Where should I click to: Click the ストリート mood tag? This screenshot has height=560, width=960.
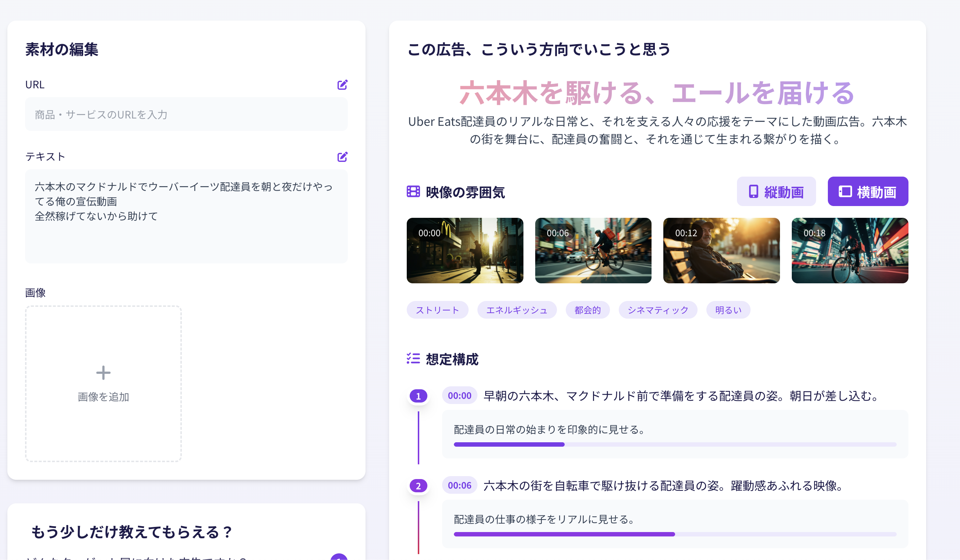pos(437,310)
